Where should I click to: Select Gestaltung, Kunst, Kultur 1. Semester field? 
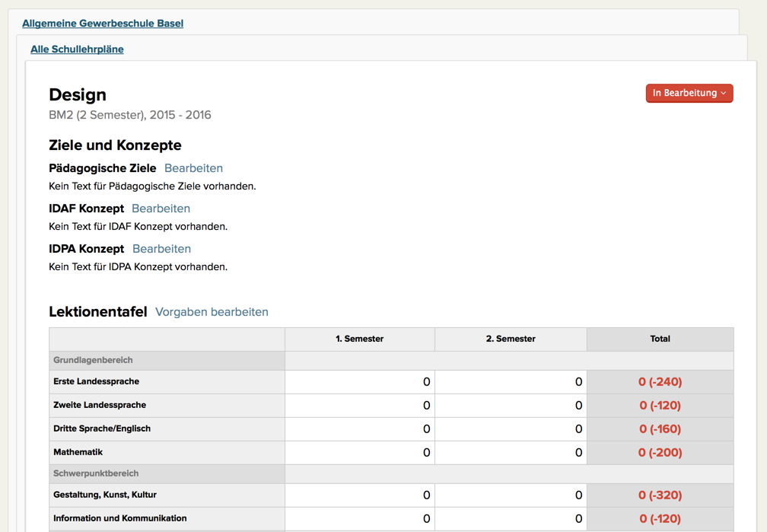click(x=360, y=495)
